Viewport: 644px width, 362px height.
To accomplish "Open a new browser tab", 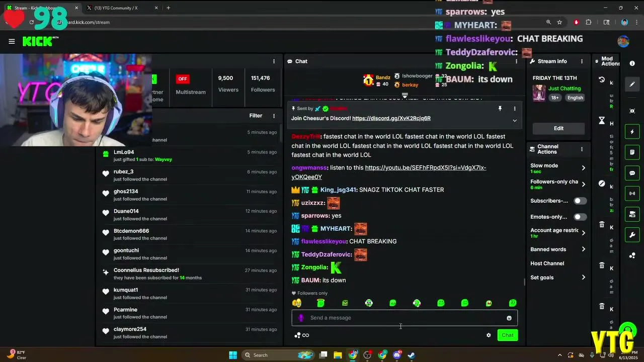I will click(168, 8).
